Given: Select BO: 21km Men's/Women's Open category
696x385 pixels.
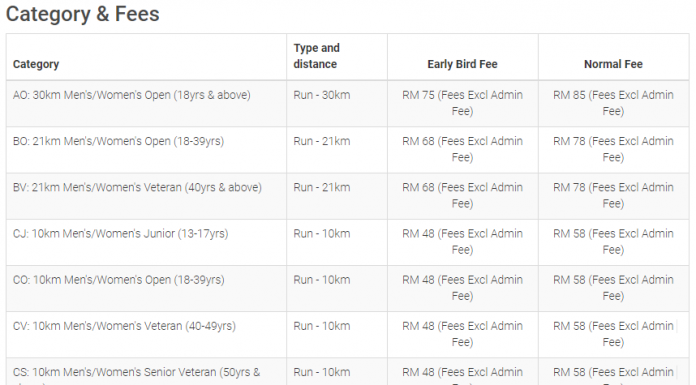Looking at the screenshot, I should point(119,141).
